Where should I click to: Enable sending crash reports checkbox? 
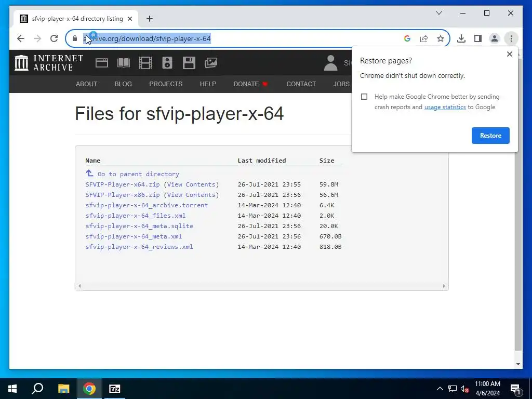[x=364, y=97]
